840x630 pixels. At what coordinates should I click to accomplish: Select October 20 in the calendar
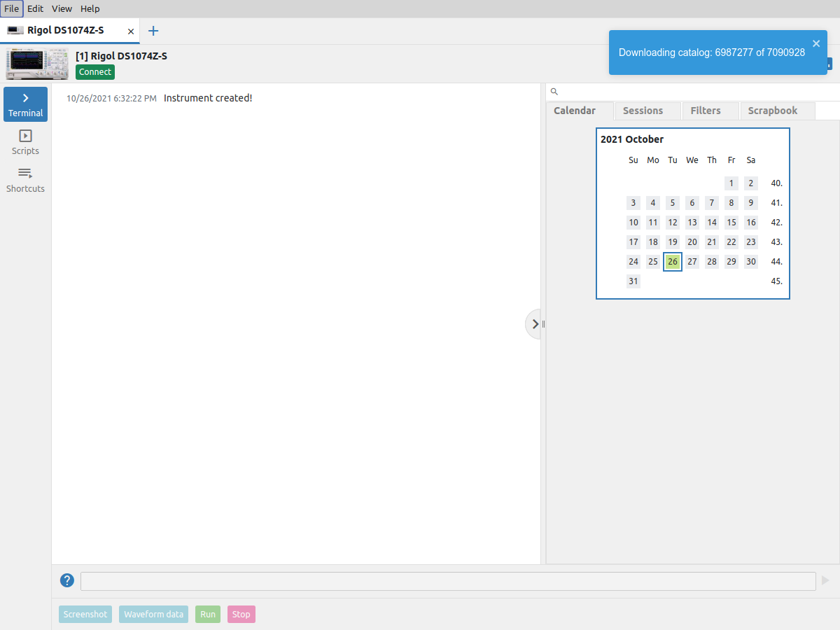[692, 242]
